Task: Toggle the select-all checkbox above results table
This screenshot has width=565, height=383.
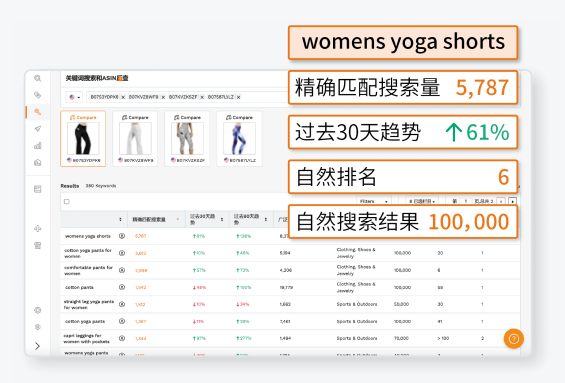Action: 67,202
